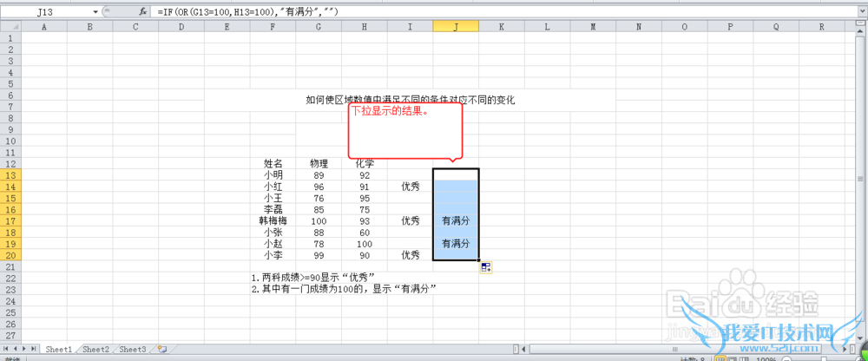The height and width of the screenshot is (361, 868).
Task: Select column G header
Action: tap(319, 27)
